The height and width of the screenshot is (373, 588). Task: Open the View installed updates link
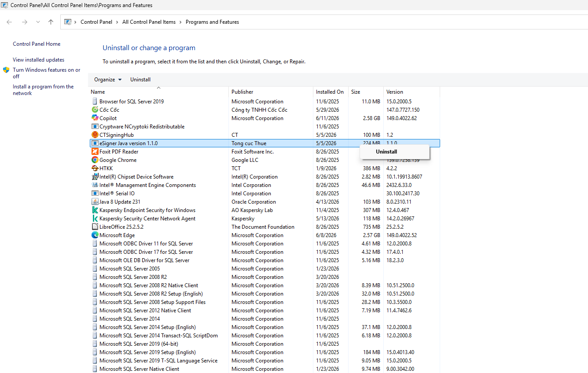pos(39,60)
